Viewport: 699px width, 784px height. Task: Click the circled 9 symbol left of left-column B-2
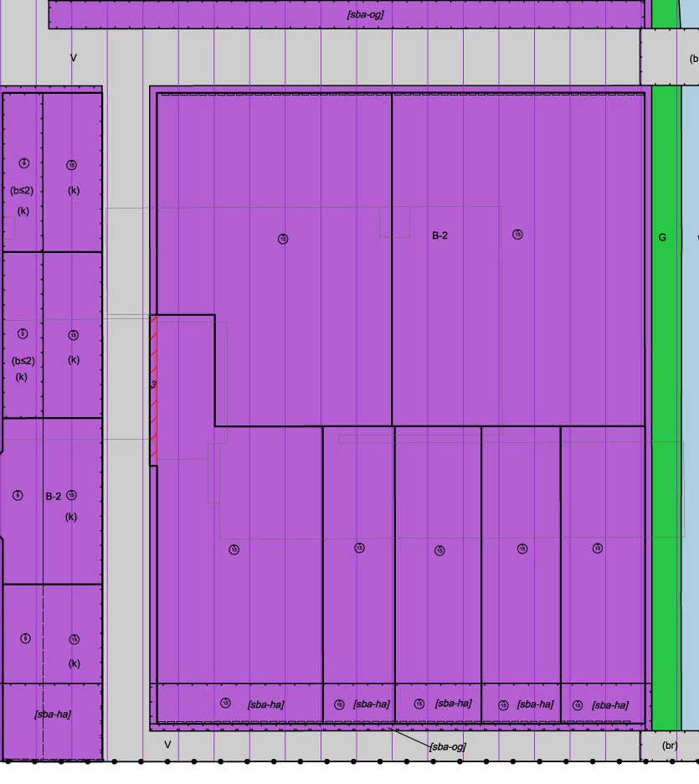click(18, 496)
